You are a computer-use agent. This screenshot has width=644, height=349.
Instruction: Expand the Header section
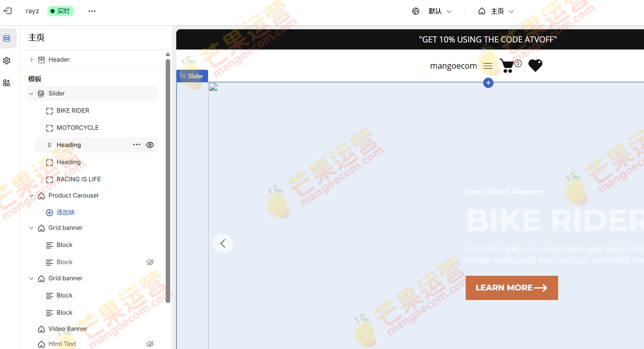(31, 60)
